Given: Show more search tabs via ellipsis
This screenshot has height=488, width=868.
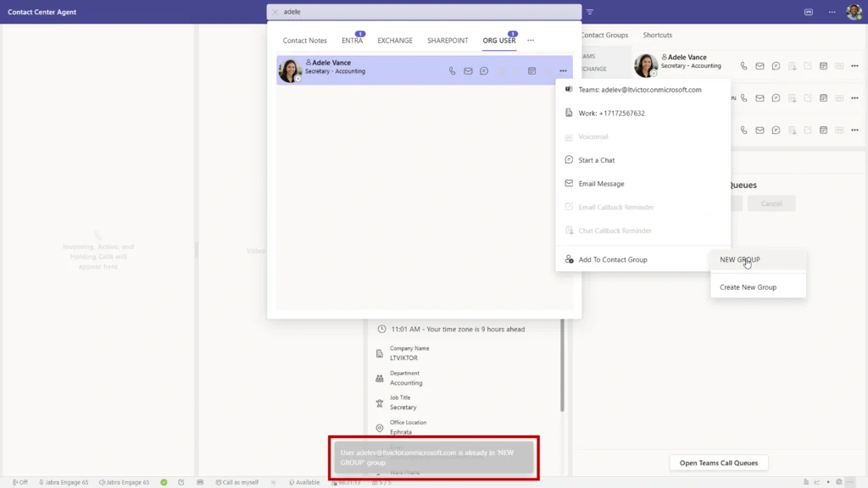Looking at the screenshot, I should [x=531, y=41].
